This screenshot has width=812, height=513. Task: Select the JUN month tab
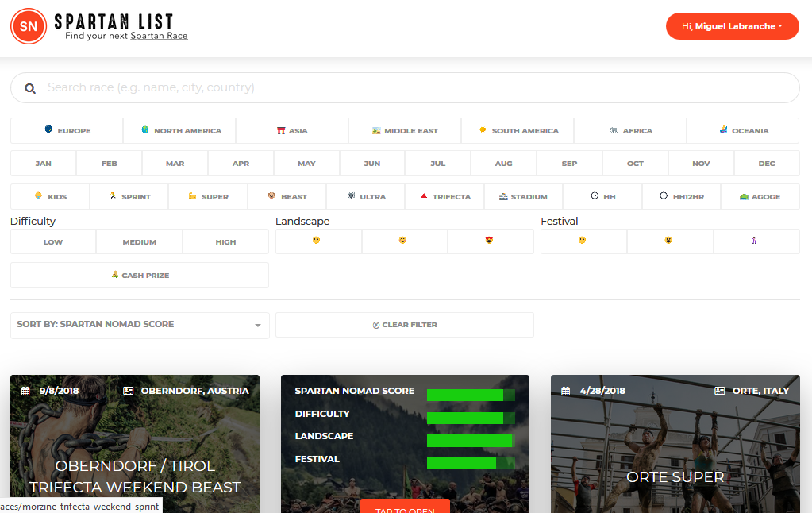(x=372, y=164)
